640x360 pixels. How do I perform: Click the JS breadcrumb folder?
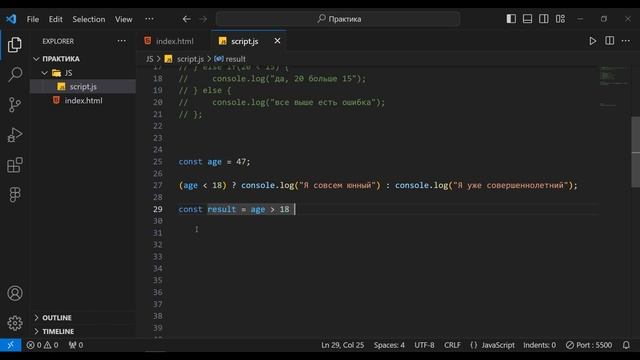[x=149, y=59]
